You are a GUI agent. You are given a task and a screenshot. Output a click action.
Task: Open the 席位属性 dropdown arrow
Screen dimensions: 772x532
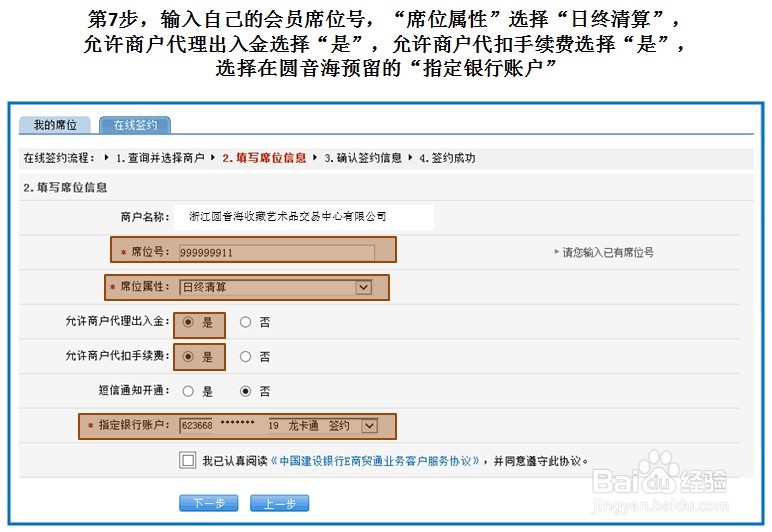(x=363, y=287)
